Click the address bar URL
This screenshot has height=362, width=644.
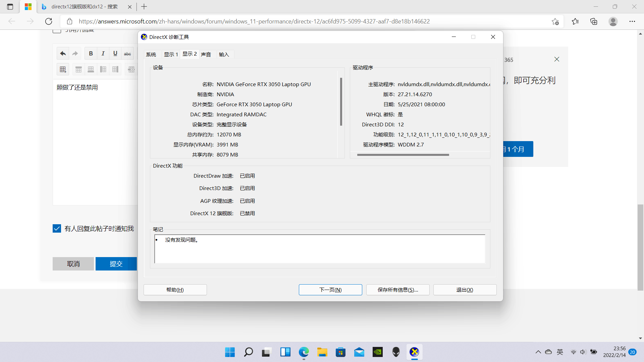(254, 21)
